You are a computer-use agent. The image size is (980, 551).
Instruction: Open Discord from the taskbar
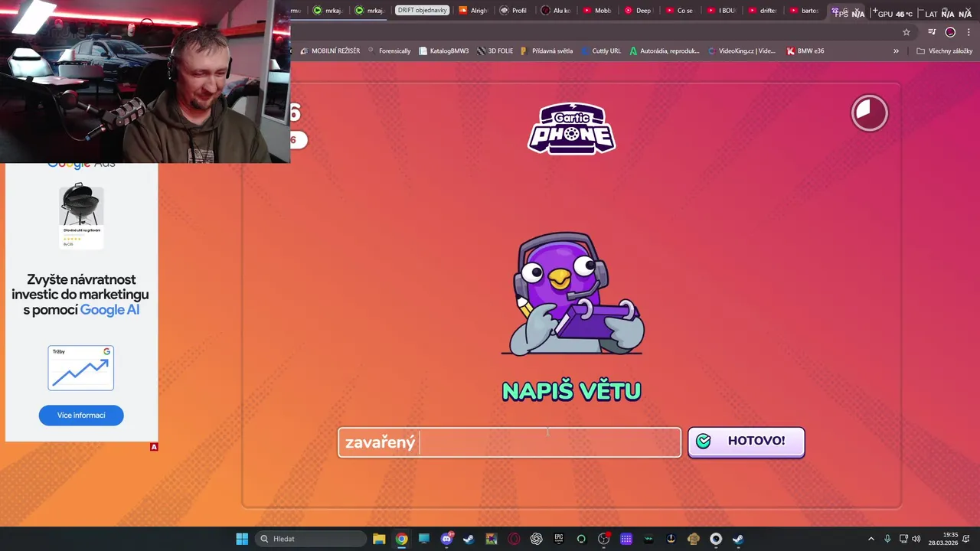(446, 539)
